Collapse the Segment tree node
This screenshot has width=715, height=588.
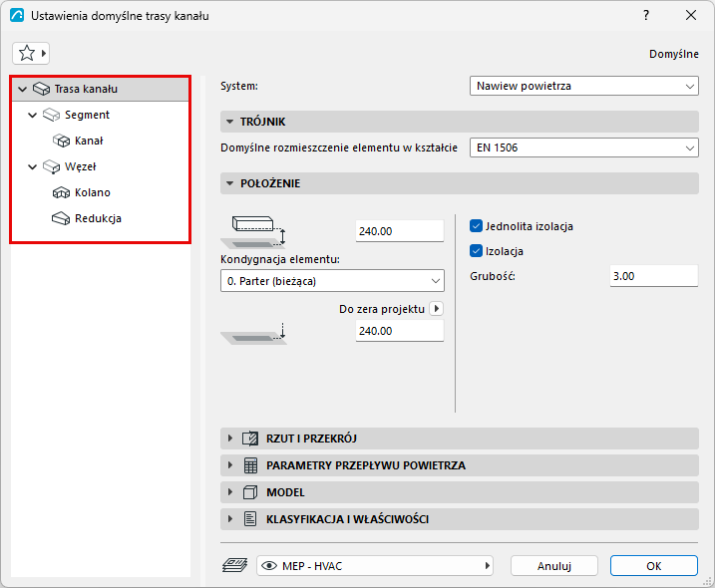[32, 115]
